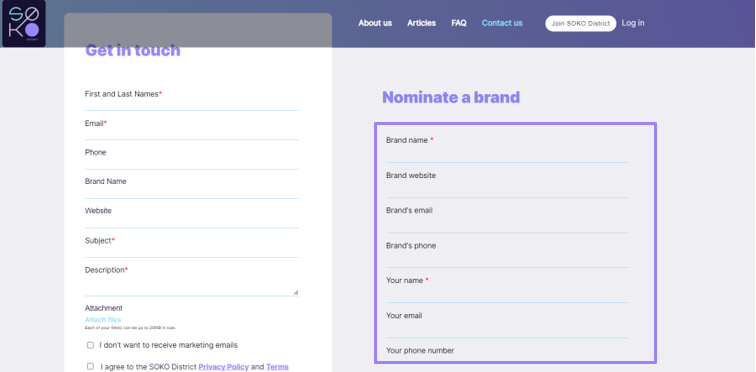Check "I don't want to receive marketing emails"
Screen dimensions: 756x372
click(90, 345)
